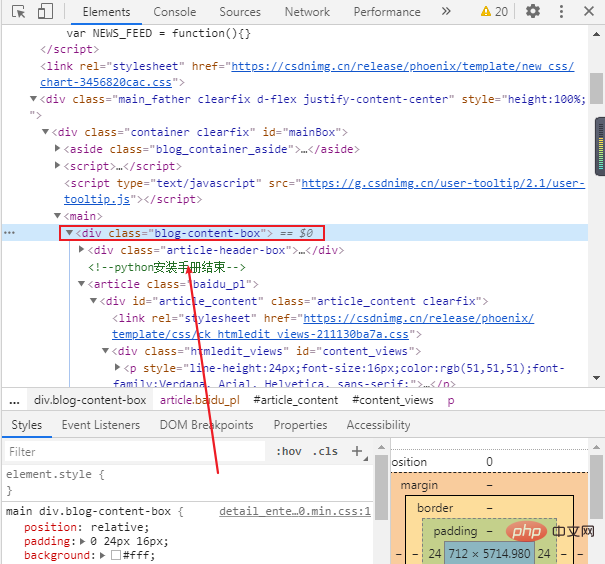Open the Event Listeners pane
The width and height of the screenshot is (605, 564).
101,425
